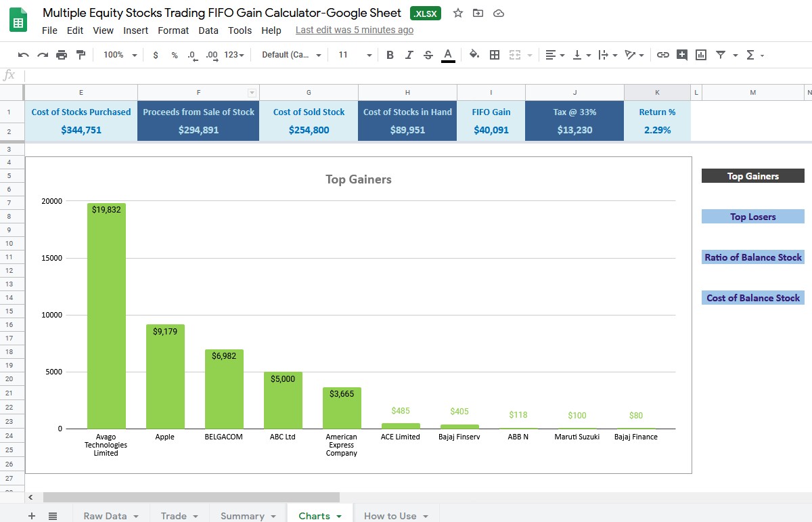Click the Top Gainers chart button
The height and width of the screenshot is (522, 812).
pyautogui.click(x=753, y=176)
